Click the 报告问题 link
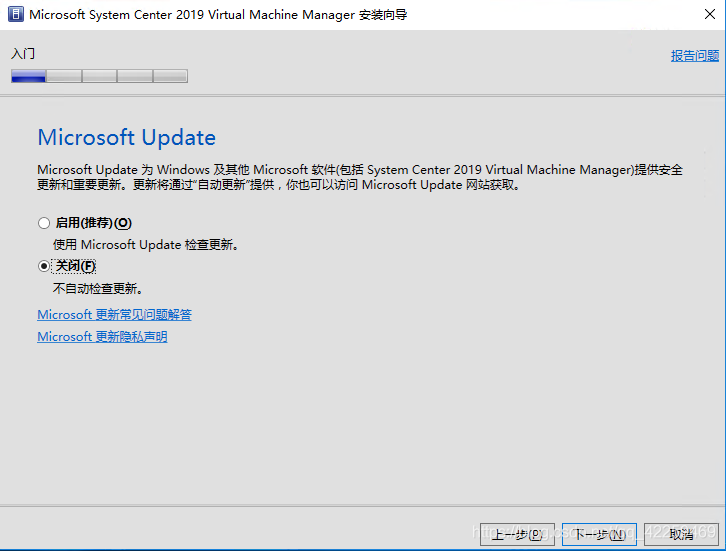The width and height of the screenshot is (726, 551). click(695, 56)
